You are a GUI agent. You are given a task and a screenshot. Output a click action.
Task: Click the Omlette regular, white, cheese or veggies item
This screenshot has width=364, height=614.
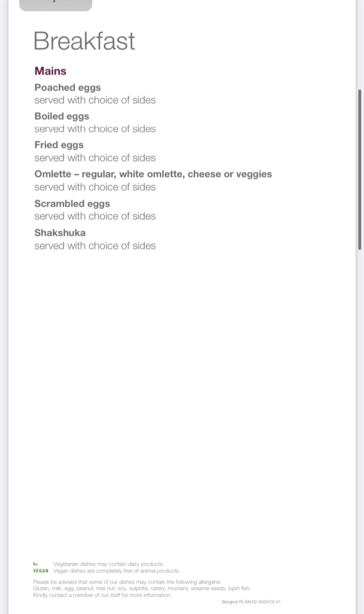point(153,174)
